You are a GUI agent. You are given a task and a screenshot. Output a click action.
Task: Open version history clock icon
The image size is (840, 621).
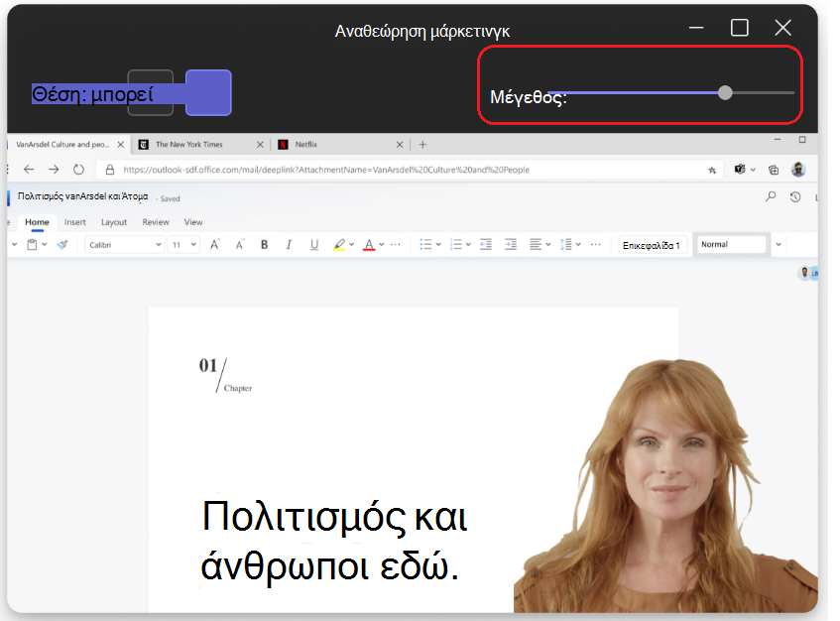tap(795, 197)
